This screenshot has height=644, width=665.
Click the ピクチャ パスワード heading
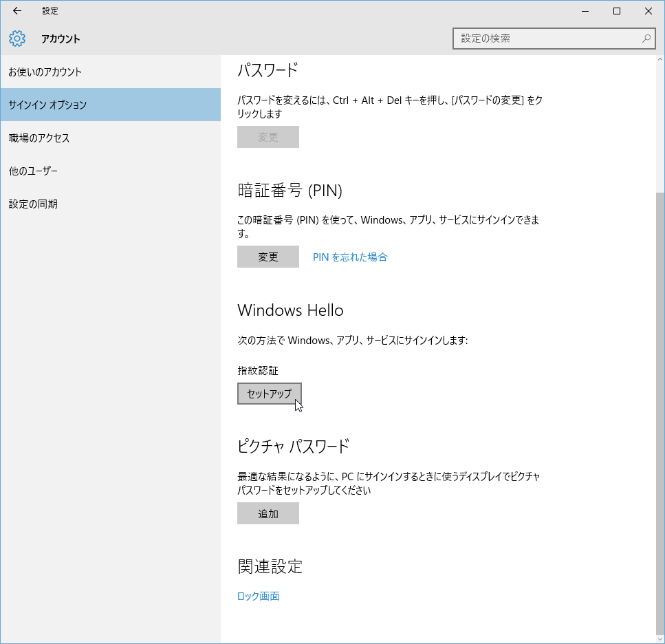pyautogui.click(x=294, y=447)
